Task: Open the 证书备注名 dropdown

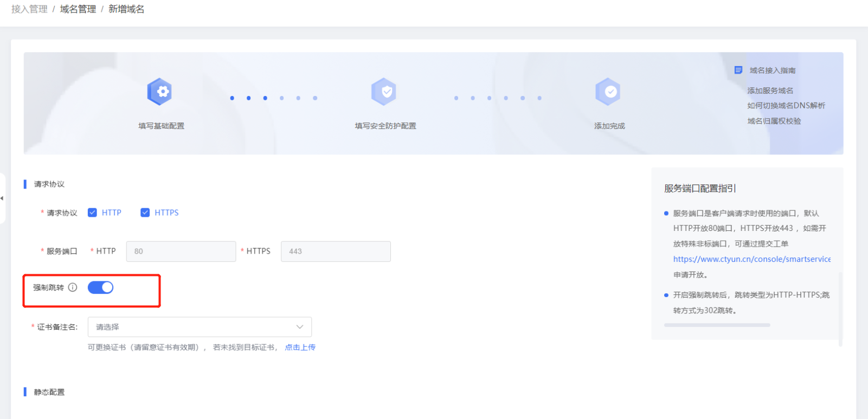Action: pos(200,327)
